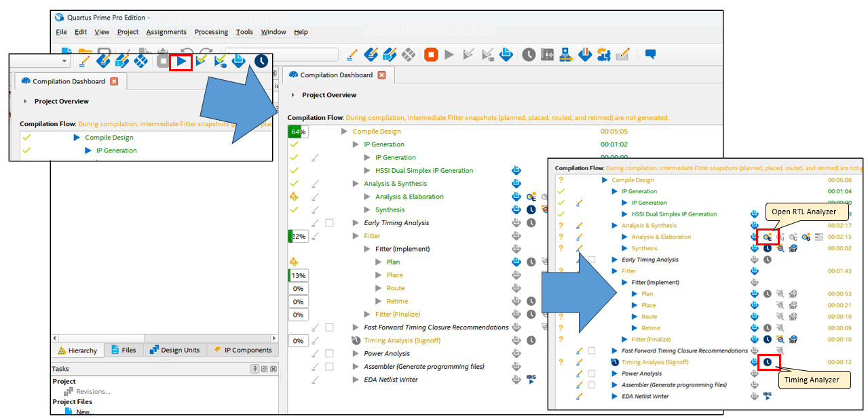Open Timing Analyzer clock icon in main toolbar
Screen dimensions: 868x419
[x=528, y=55]
